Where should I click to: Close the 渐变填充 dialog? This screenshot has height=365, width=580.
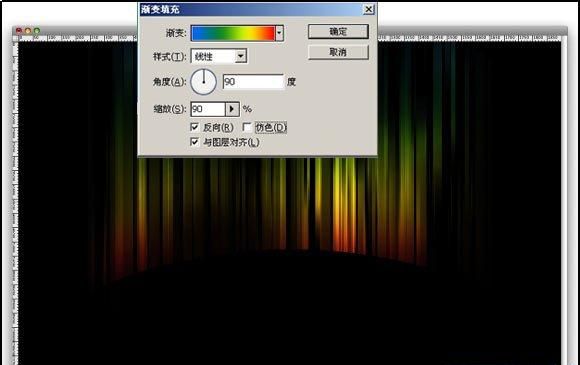[368, 9]
